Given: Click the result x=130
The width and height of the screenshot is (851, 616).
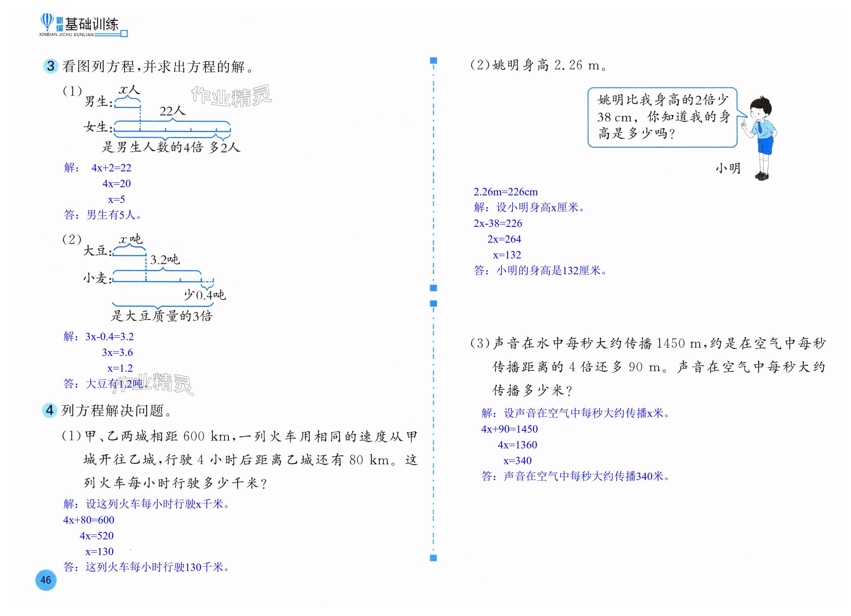Looking at the screenshot, I should click(x=99, y=551).
